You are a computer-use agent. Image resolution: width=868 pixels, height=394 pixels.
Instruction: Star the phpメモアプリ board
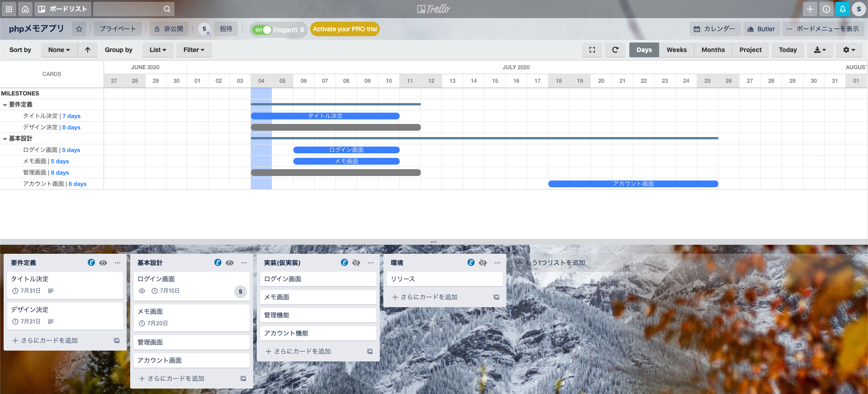click(79, 29)
